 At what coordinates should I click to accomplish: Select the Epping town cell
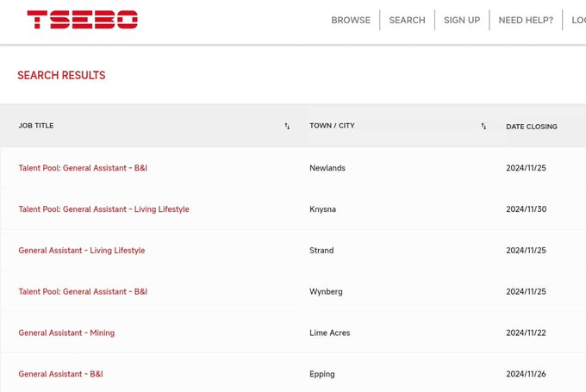pyautogui.click(x=322, y=375)
